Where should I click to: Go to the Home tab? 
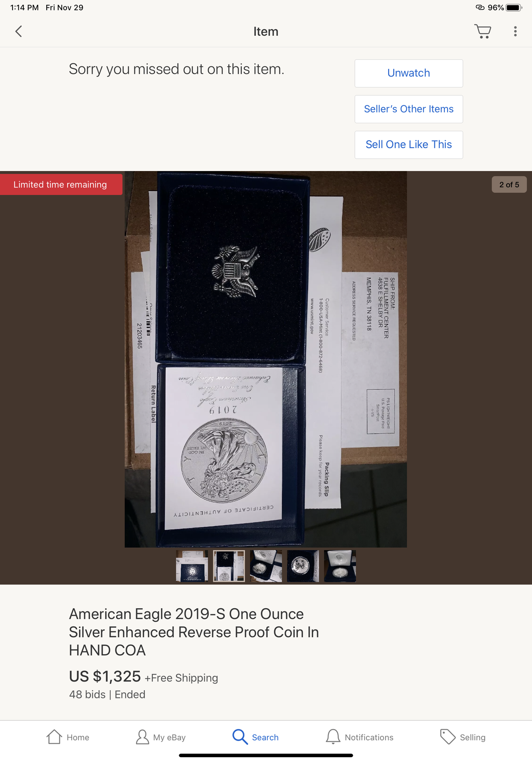[x=68, y=737]
